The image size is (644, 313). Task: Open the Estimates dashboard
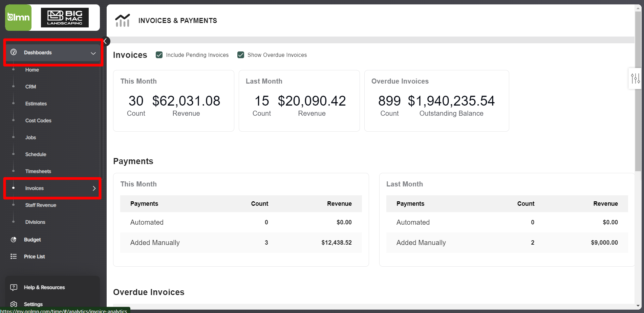(36, 104)
